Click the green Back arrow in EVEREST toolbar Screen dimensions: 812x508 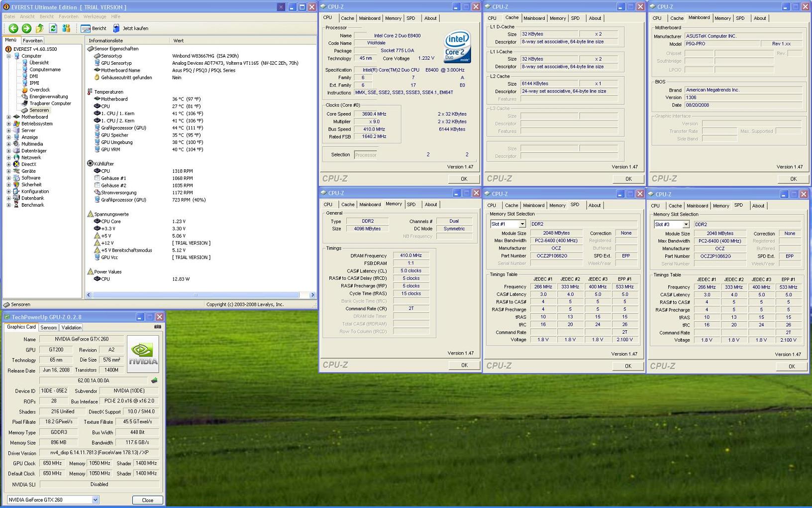click(x=13, y=28)
